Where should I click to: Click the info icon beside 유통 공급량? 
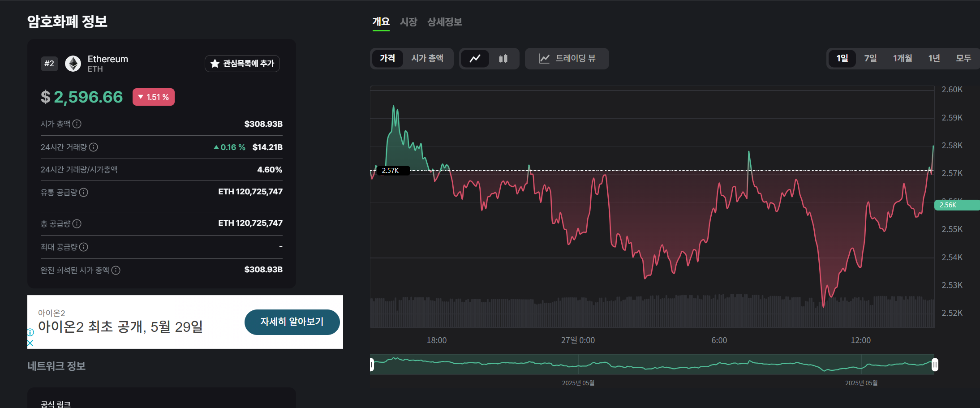pyautogui.click(x=84, y=192)
